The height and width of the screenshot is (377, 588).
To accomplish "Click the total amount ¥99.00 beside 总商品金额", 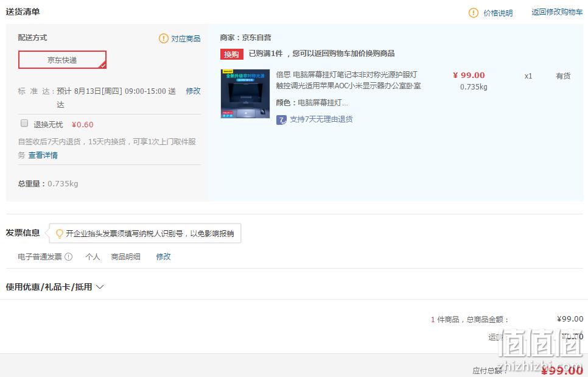I will [x=570, y=319].
